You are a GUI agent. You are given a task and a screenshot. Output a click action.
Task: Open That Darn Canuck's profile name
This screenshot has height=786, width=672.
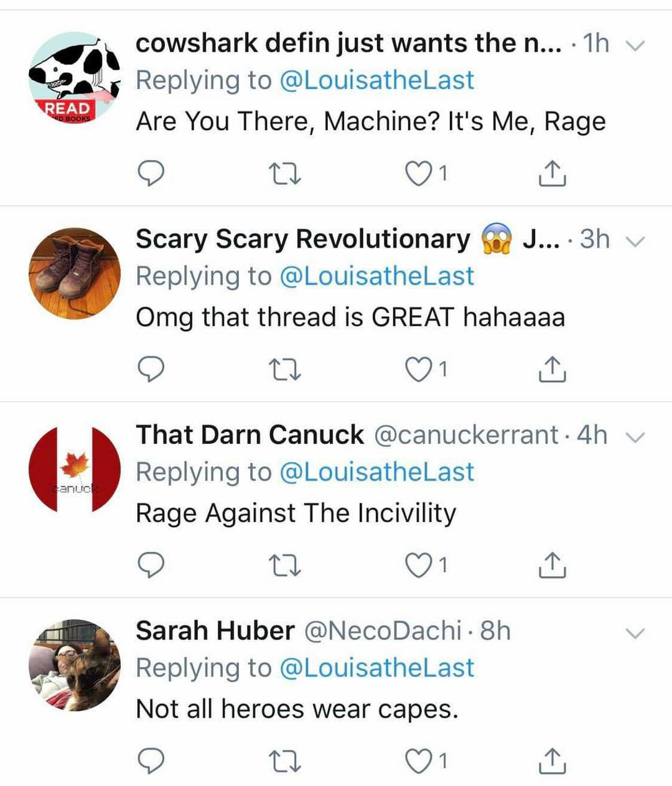(250, 434)
